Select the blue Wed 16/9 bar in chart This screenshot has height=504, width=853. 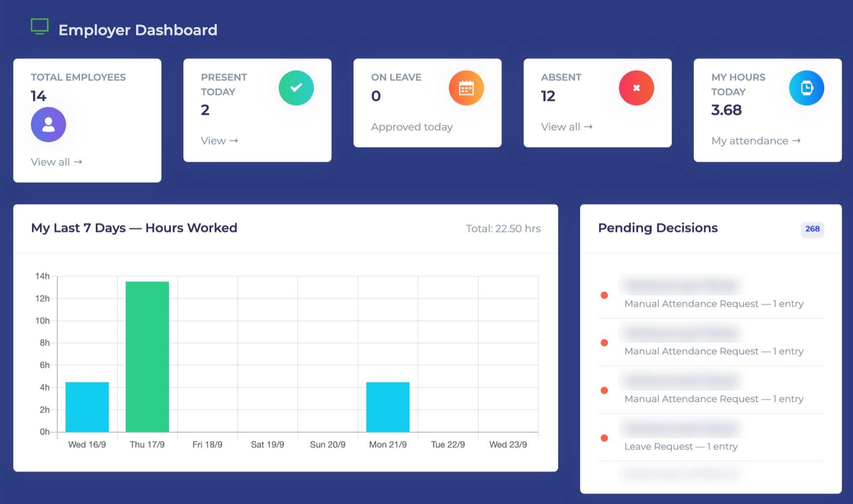click(x=87, y=407)
